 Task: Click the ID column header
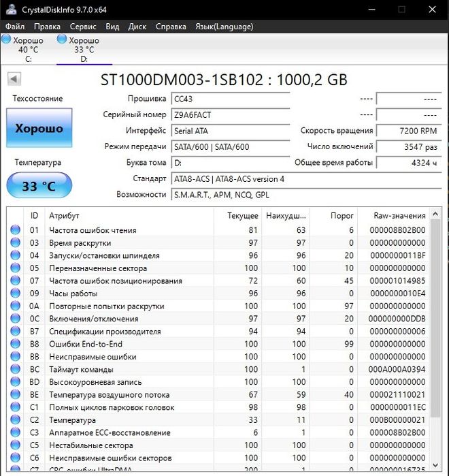[x=34, y=216]
